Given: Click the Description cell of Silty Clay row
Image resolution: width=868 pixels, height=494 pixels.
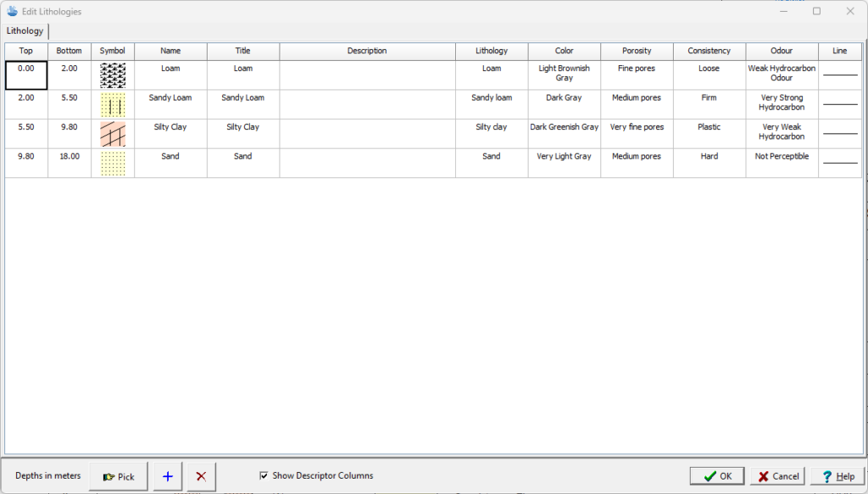Looking at the screenshot, I should (367, 134).
